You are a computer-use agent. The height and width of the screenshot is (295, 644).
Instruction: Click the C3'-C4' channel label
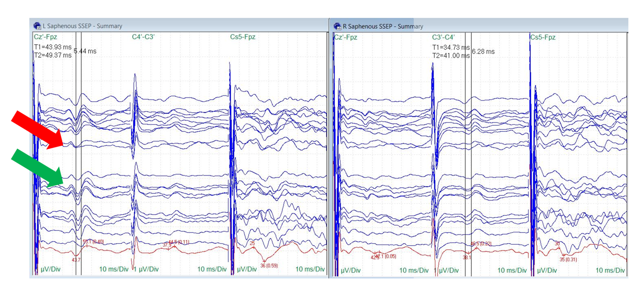[443, 37]
